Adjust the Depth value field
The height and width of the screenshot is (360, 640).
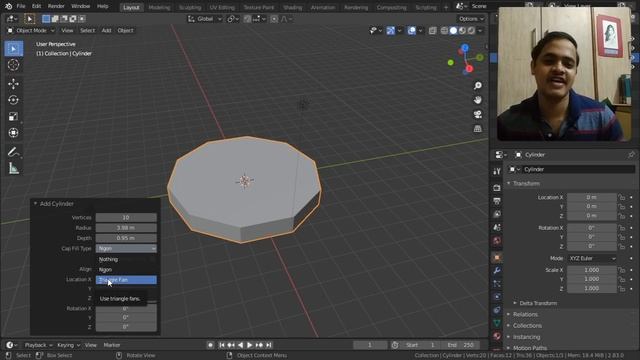[126, 238]
